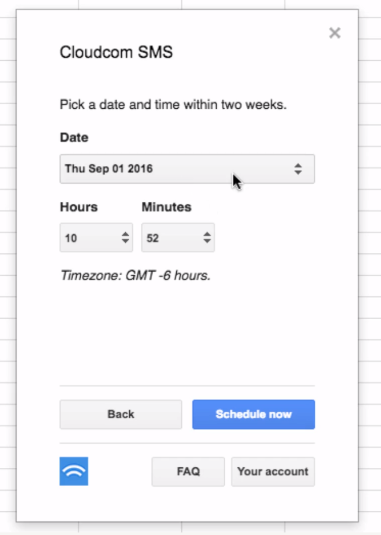
Task: Open the Minutes dropdown showing 52
Action: [x=178, y=237]
